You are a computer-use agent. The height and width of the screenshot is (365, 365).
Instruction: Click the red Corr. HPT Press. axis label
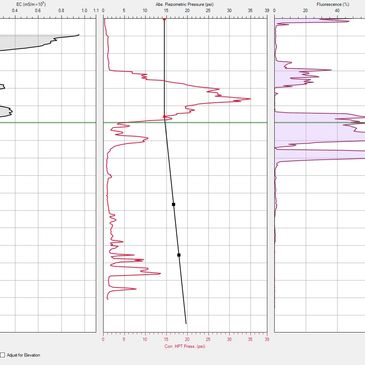click(185, 346)
